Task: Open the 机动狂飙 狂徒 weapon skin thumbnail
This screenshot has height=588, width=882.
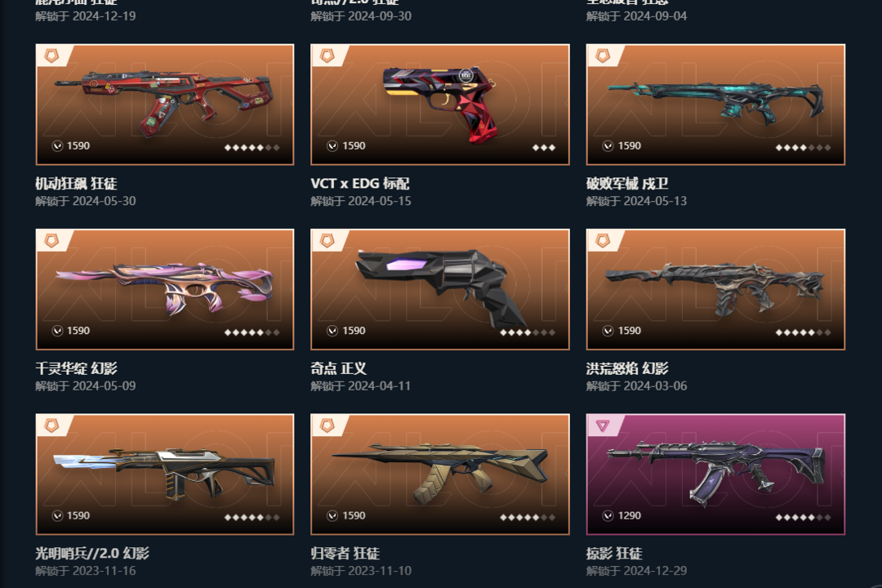Action: coord(165,105)
